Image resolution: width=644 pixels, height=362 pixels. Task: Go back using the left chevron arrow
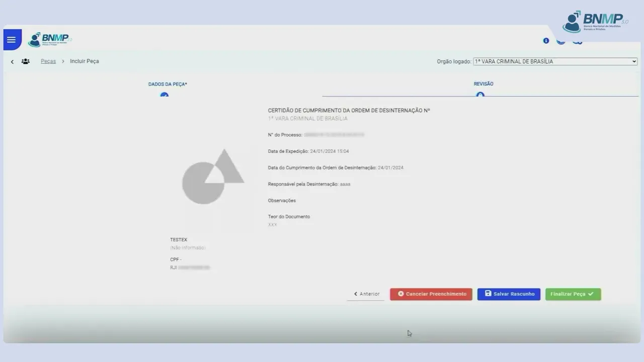[x=12, y=62]
